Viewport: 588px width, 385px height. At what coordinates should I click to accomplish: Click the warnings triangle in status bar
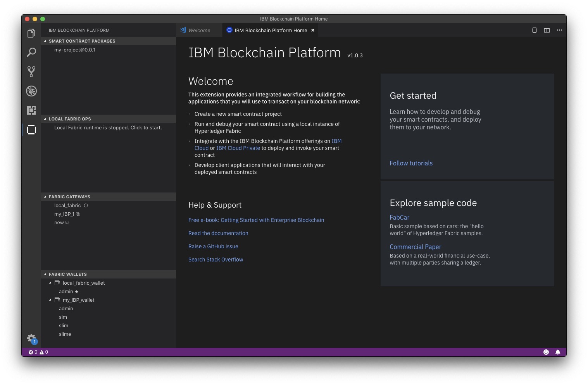coord(44,352)
